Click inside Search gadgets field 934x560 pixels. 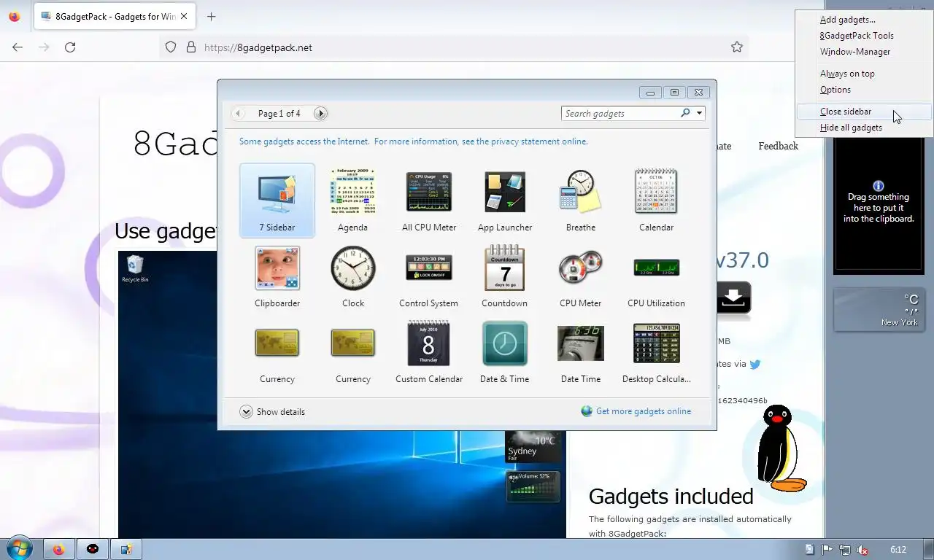point(620,113)
